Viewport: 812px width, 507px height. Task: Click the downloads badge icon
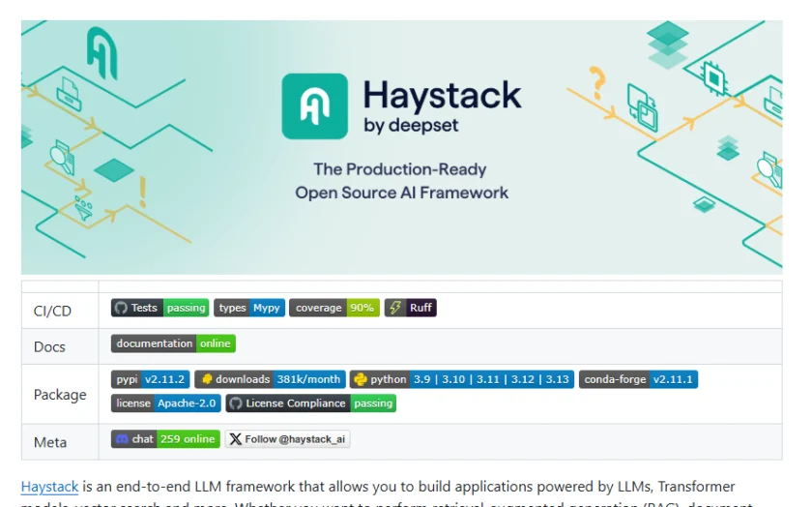[207, 379]
